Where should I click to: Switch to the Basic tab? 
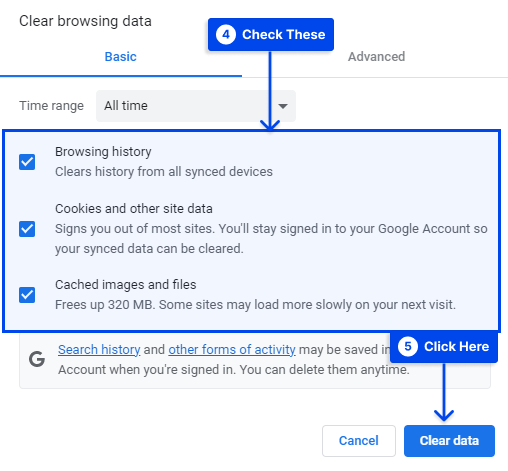click(121, 57)
